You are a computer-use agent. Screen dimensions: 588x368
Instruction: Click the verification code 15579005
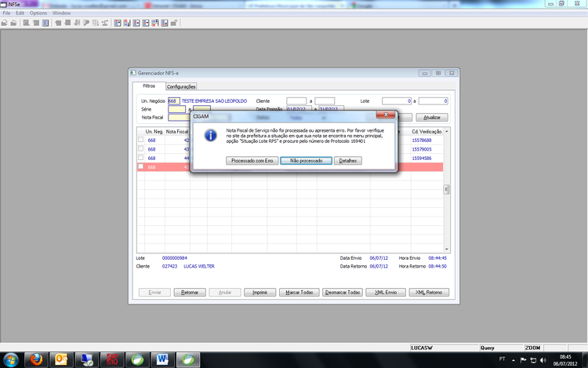tap(422, 149)
